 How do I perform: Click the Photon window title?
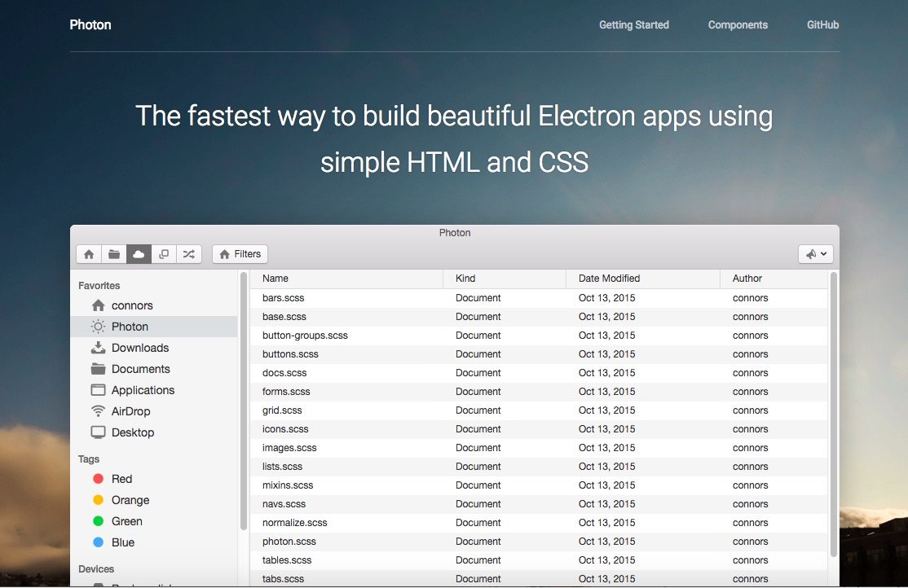click(455, 233)
